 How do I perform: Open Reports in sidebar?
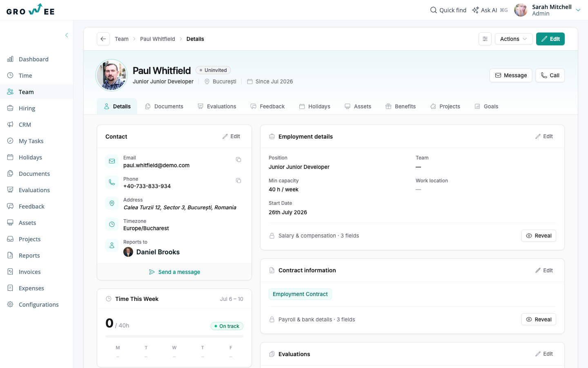click(36, 256)
